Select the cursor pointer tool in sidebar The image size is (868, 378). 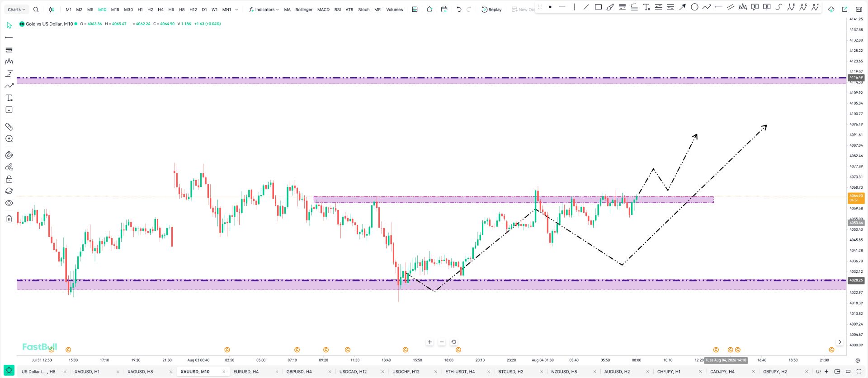pyautogui.click(x=9, y=25)
